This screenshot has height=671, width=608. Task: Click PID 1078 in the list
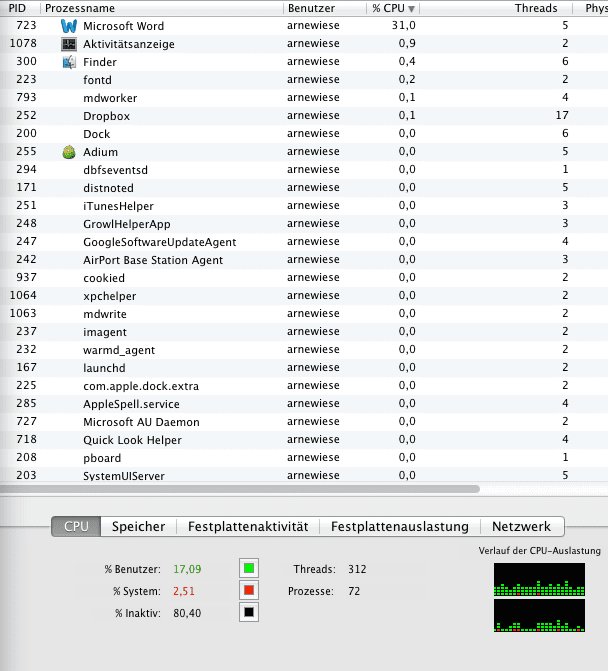(x=23, y=44)
